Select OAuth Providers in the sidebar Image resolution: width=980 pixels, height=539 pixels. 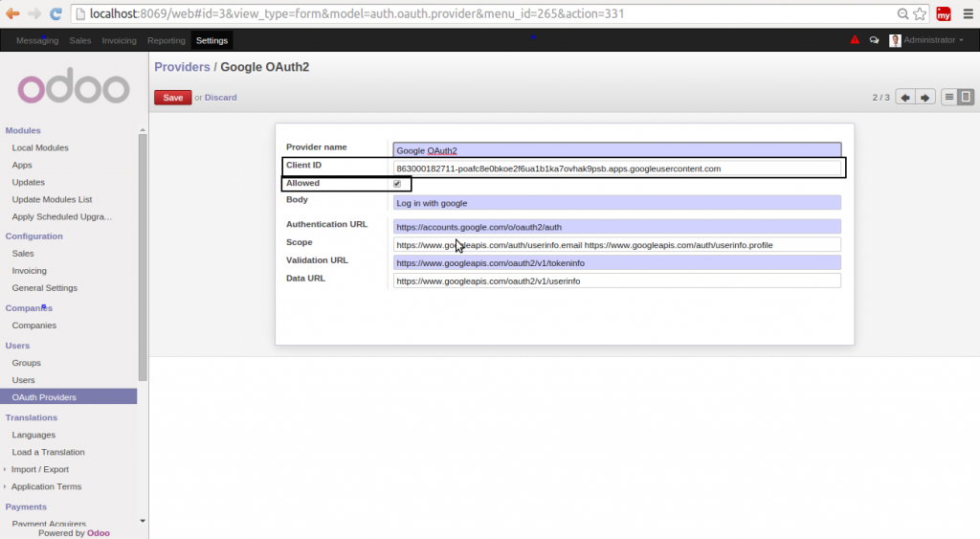(69, 397)
